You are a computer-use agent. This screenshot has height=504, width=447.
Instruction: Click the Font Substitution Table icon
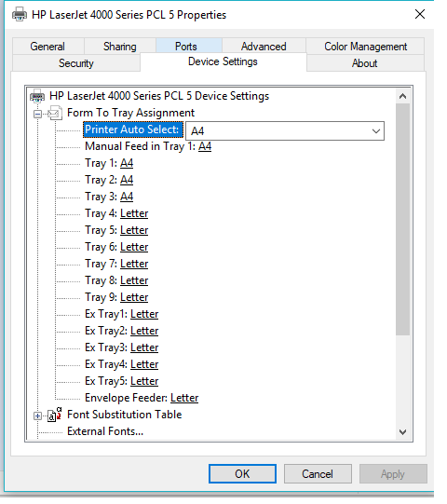54,415
